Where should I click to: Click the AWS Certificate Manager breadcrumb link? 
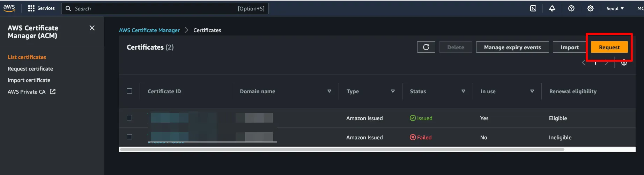point(149,30)
